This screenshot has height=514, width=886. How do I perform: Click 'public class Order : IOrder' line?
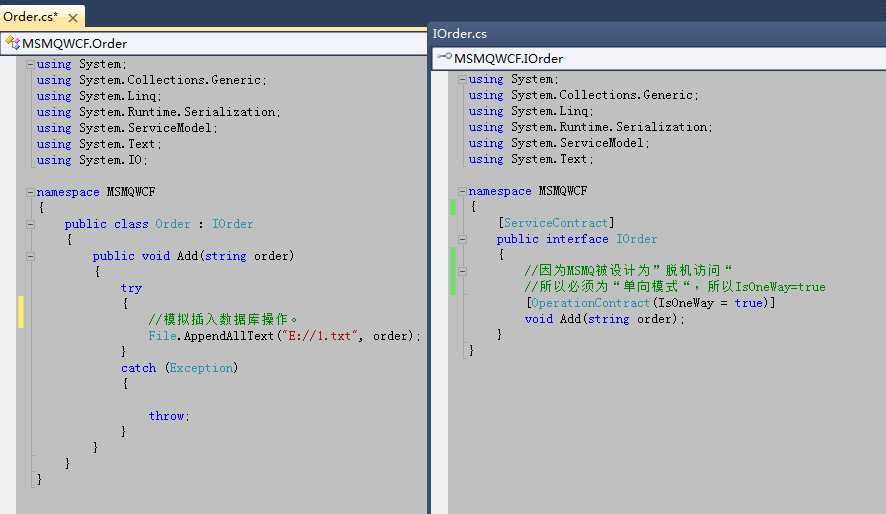[159, 224]
